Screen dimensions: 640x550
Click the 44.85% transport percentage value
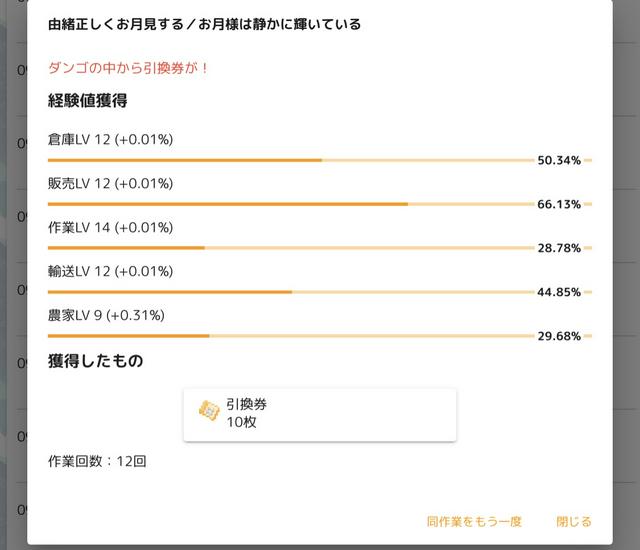559,292
